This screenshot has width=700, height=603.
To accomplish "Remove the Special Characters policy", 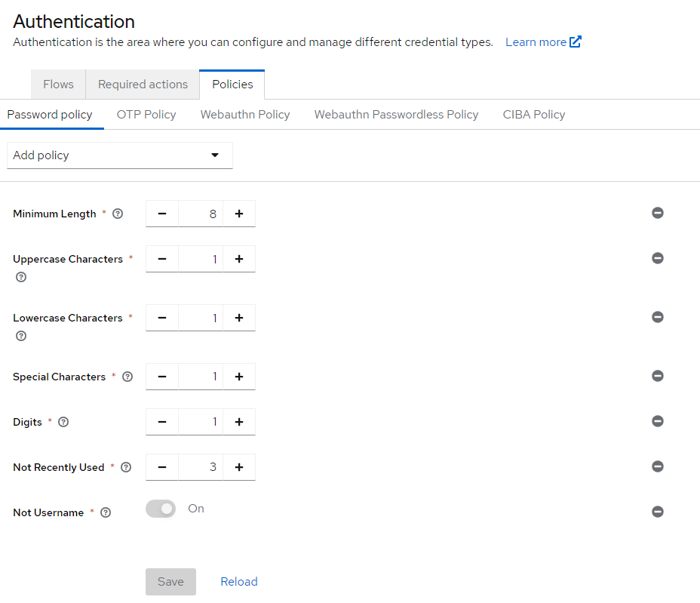I will [x=657, y=376].
